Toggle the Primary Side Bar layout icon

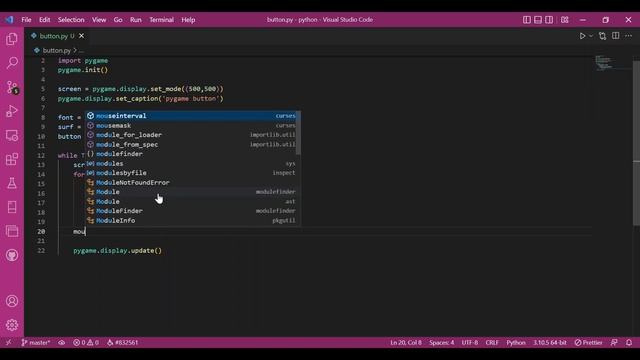(527, 20)
